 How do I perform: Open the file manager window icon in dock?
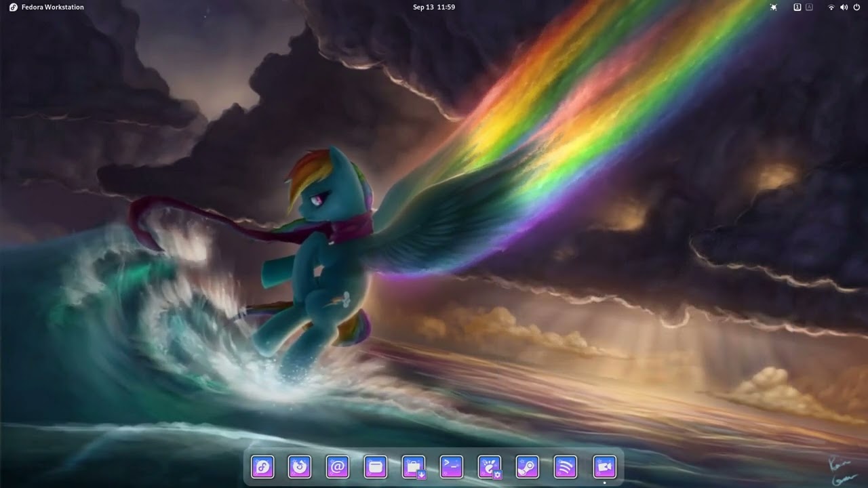376,466
